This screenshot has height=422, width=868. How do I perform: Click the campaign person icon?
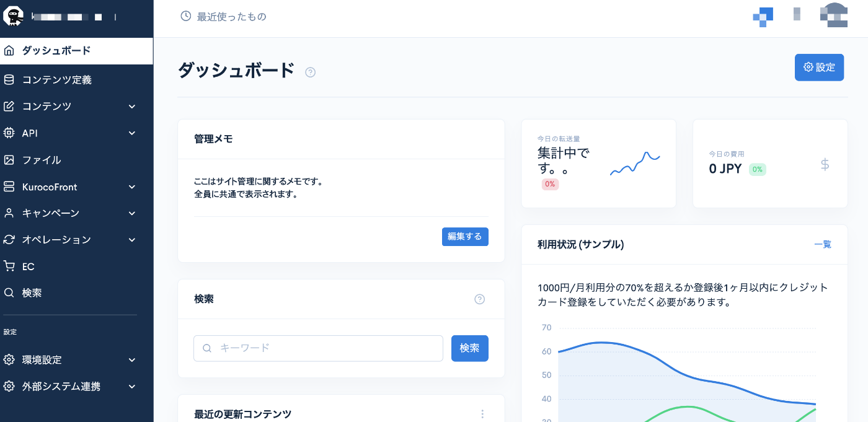pyautogui.click(x=9, y=213)
